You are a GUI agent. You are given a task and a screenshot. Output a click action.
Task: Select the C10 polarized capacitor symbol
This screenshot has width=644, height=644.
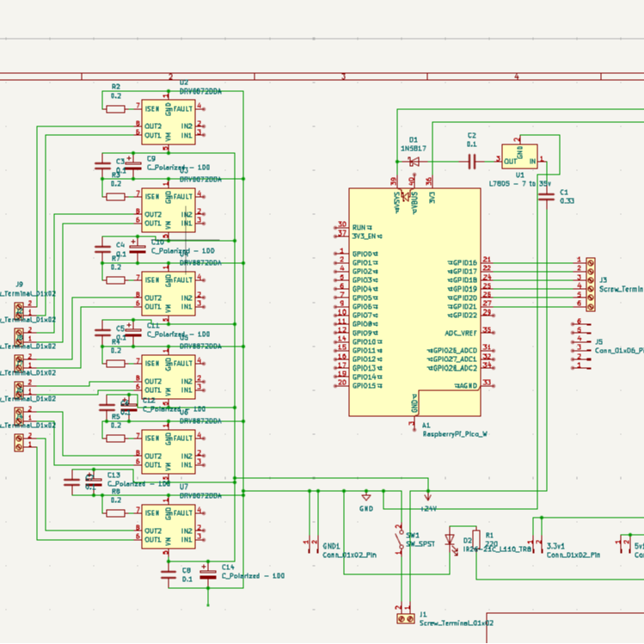[138, 248]
